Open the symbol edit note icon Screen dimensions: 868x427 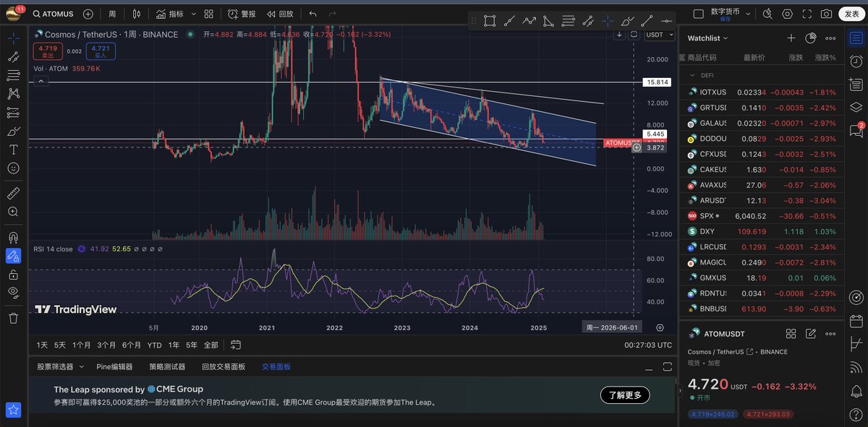[x=811, y=334]
